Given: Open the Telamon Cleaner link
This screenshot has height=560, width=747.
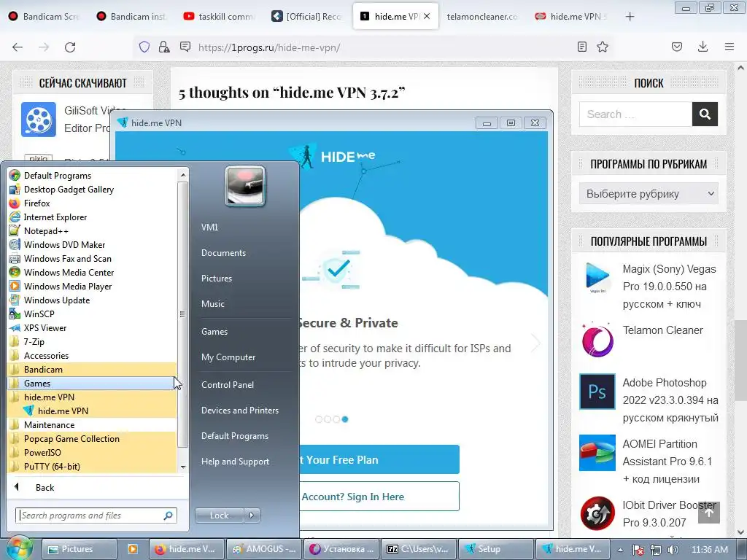Looking at the screenshot, I should 662,330.
